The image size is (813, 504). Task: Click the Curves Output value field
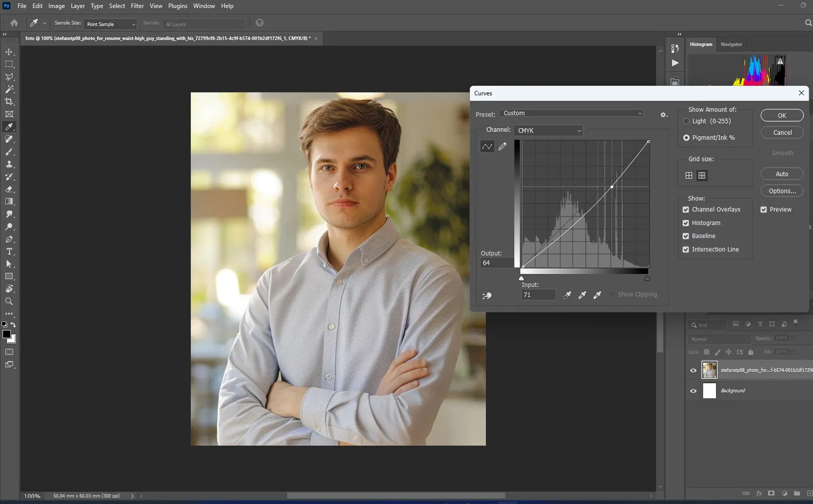[x=497, y=263]
